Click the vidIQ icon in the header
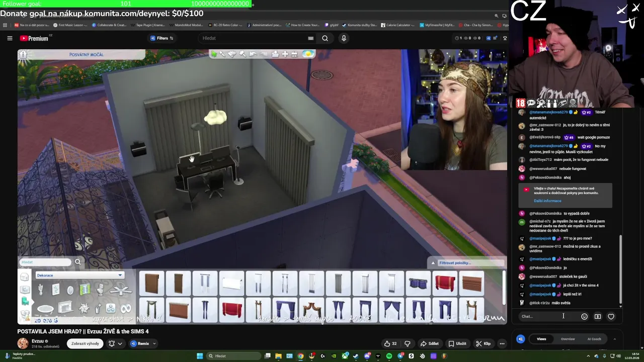Viewport: 644px width, 362px height. [488, 38]
